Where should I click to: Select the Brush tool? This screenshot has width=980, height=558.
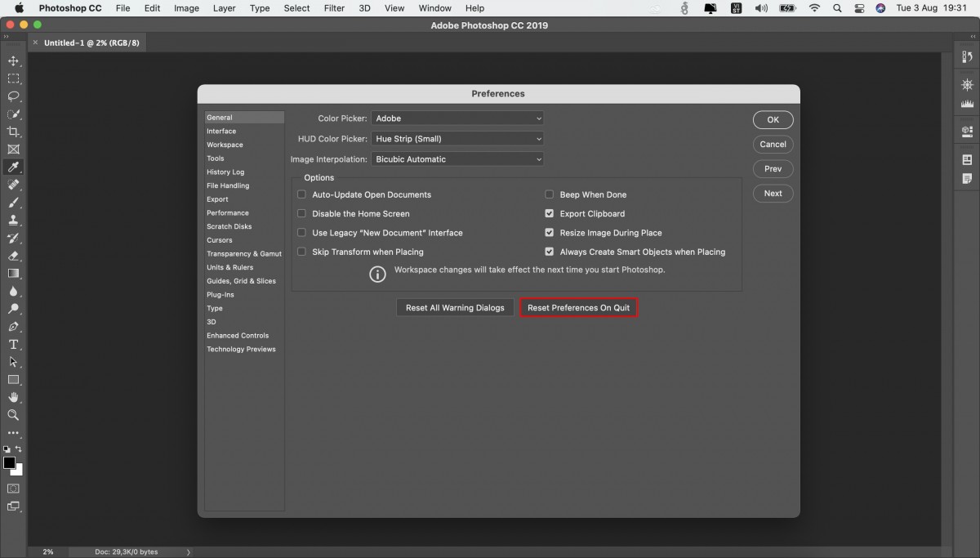pos(13,203)
